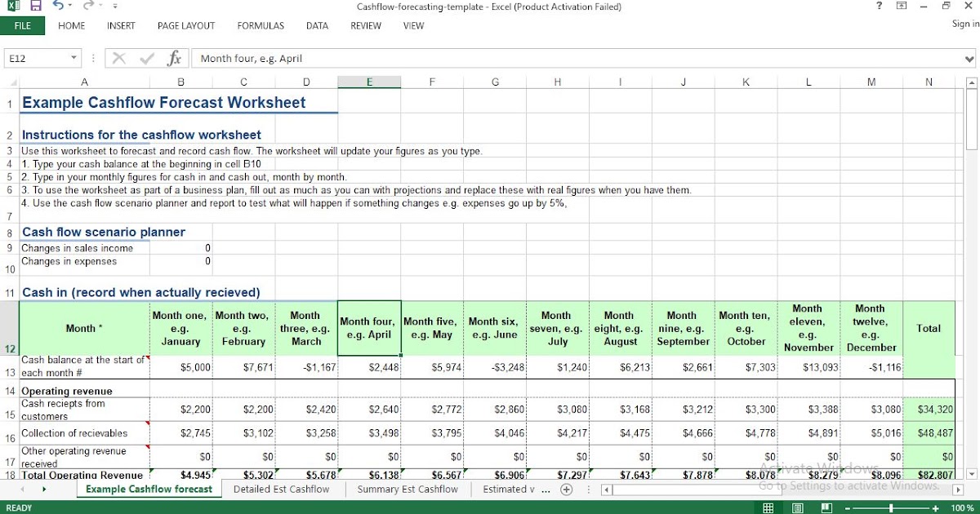Image resolution: width=980 pixels, height=514 pixels.
Task: Select the $48,487 receivables total cell
Action: click(x=929, y=433)
